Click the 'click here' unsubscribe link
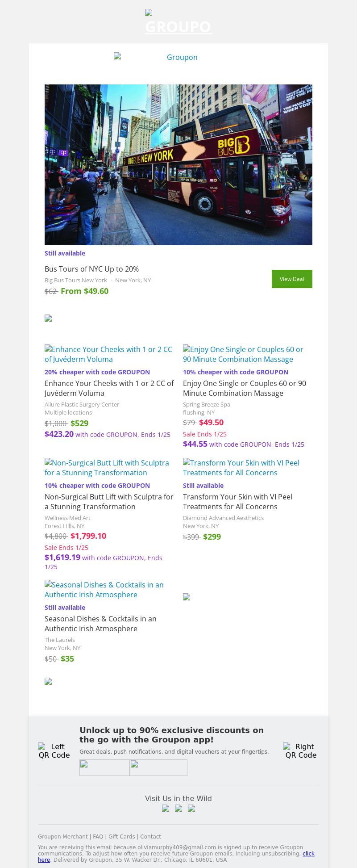The width and height of the screenshot is (357, 868). (x=308, y=854)
